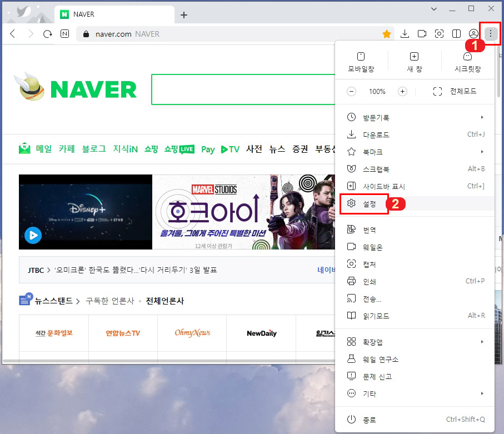This screenshot has height=434, width=504.
Task: Click the Whale ON video call toolbar icon
Action: (x=421, y=33)
